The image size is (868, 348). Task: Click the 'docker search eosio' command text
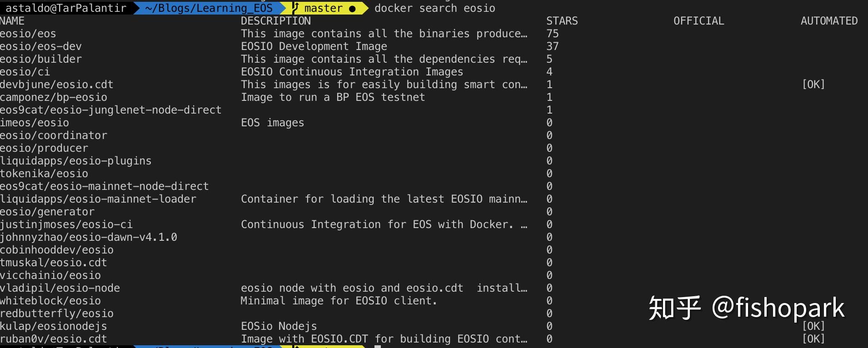pyautogui.click(x=434, y=8)
